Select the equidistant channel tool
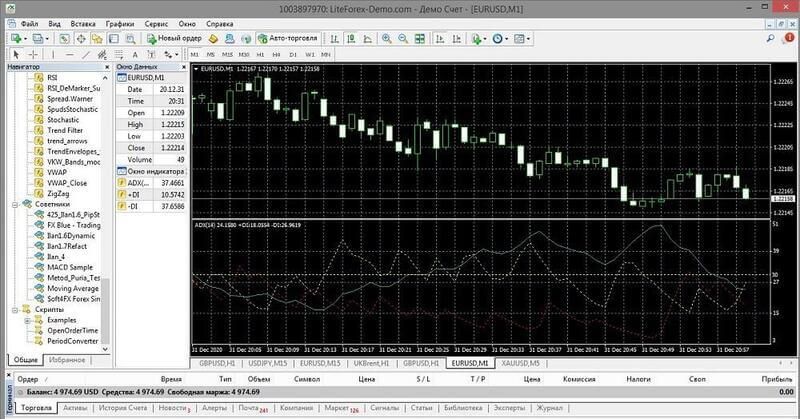The height and width of the screenshot is (419, 800). 102,54
